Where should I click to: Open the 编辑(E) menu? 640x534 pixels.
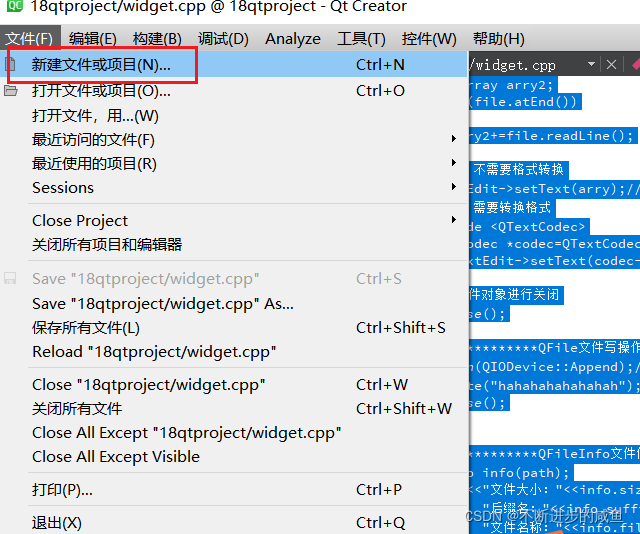coord(93,39)
